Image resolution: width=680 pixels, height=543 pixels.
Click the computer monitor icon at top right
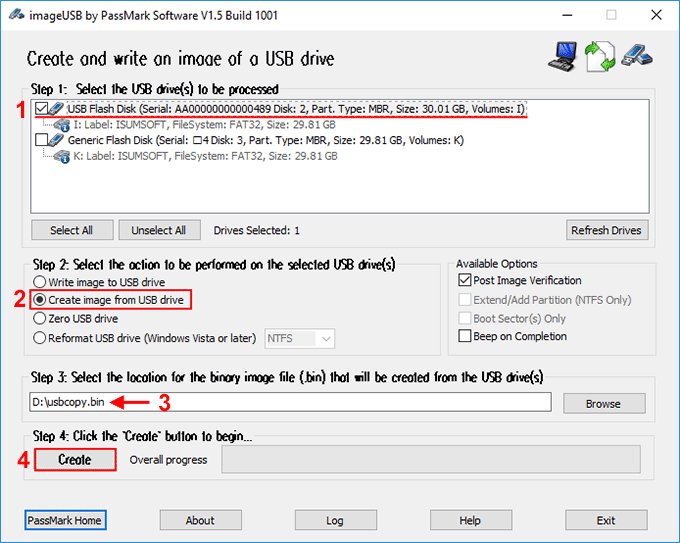562,56
